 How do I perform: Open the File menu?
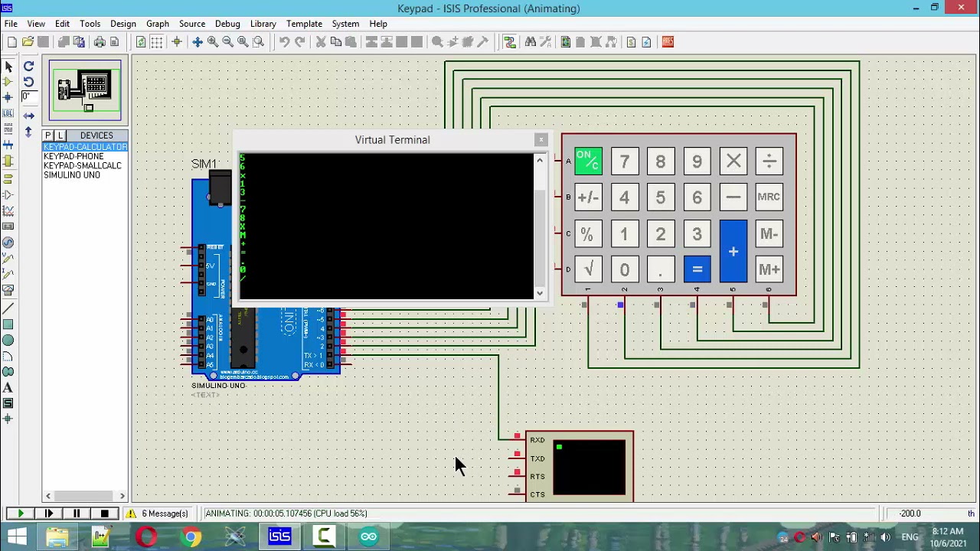point(11,24)
